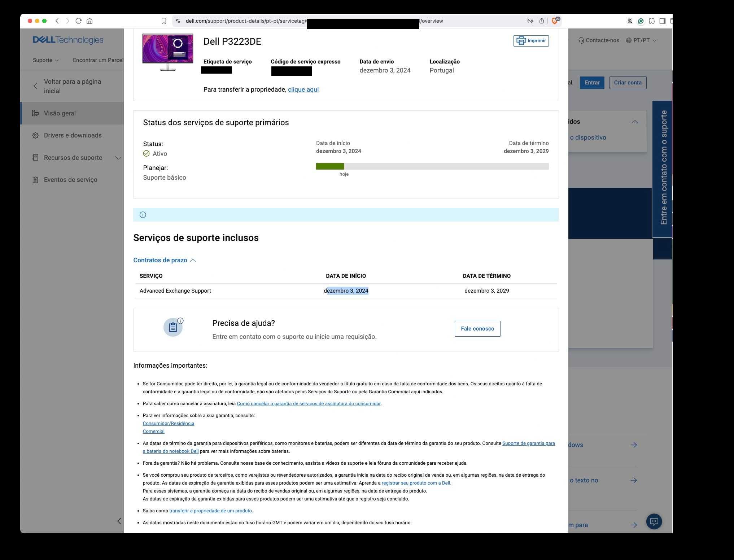Image resolution: width=734 pixels, height=560 pixels.
Task: Open the Consumidor/Residência link
Action: [x=168, y=424]
